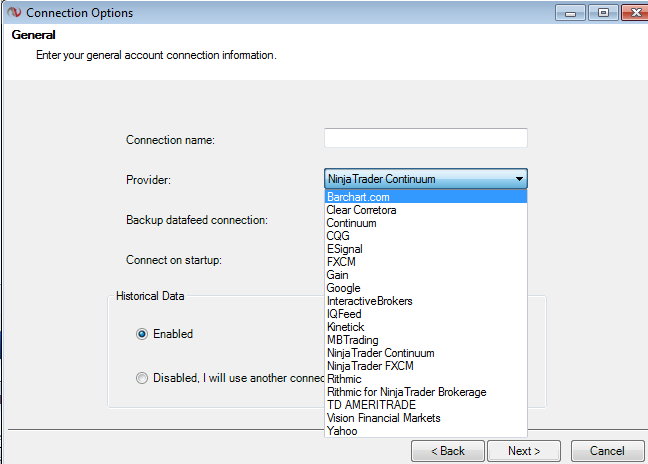Choose InteractiveBrokers from the provider list
Screen dimensions: 648x464
tap(426, 301)
